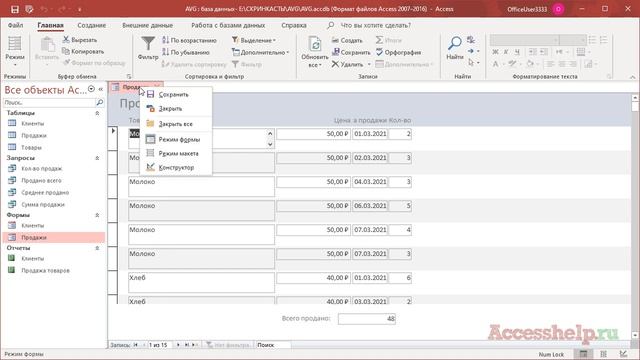This screenshot has width=640, height=360.
Task: Open the Все объекты Access dropdown arrow
Action: click(91, 89)
